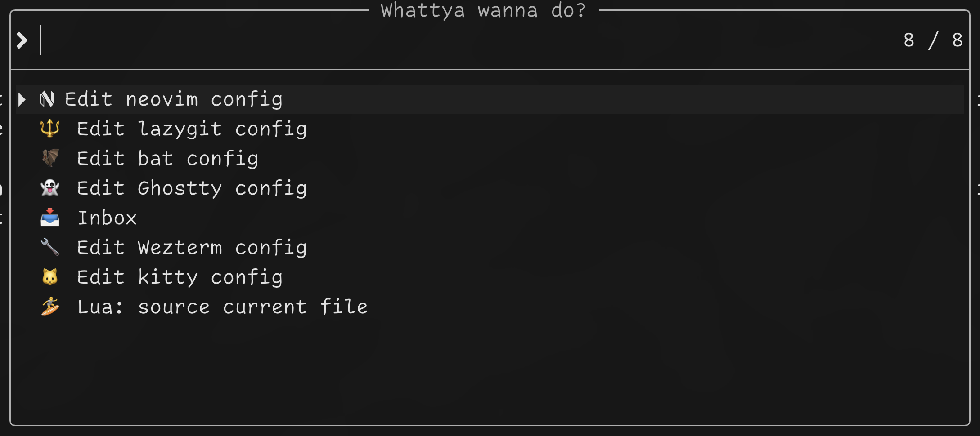Viewport: 980px width, 436px height.
Task: Click the inbox tray icon beside Inbox
Action: click(50, 217)
